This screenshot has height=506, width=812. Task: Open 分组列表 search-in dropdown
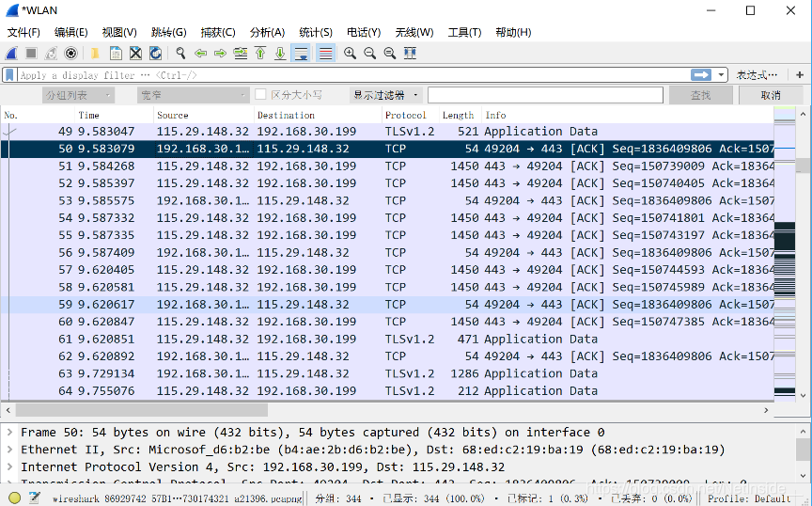78,95
